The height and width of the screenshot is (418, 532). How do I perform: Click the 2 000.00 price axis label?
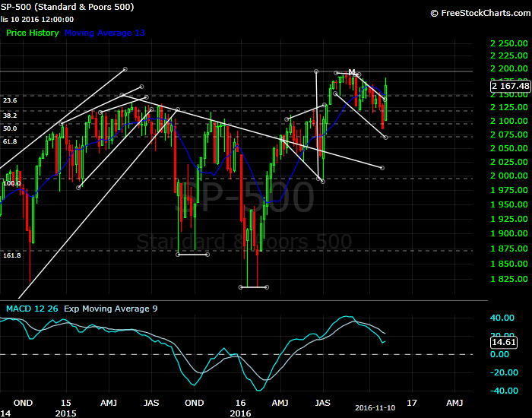(509, 176)
